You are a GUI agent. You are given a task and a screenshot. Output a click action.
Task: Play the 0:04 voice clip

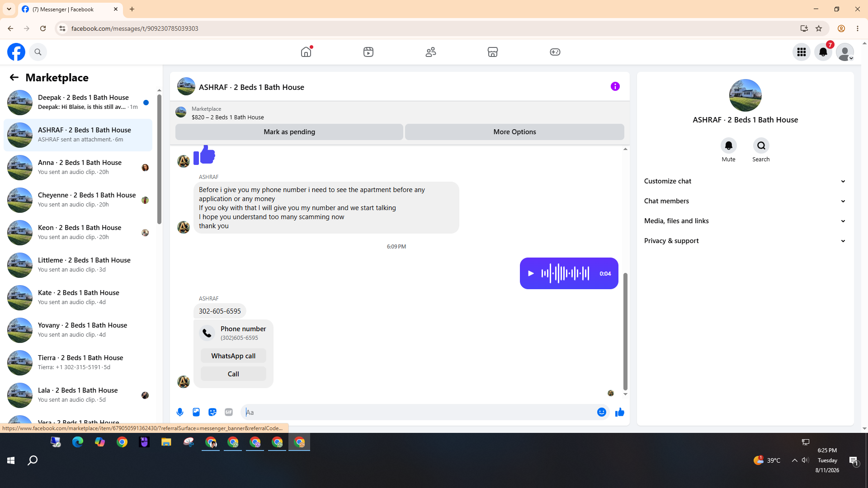click(x=531, y=273)
